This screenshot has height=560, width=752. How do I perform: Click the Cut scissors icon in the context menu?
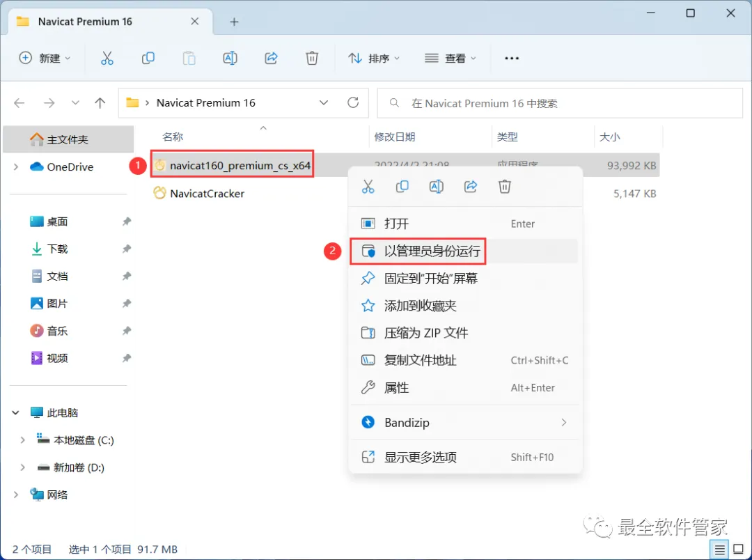tap(368, 187)
